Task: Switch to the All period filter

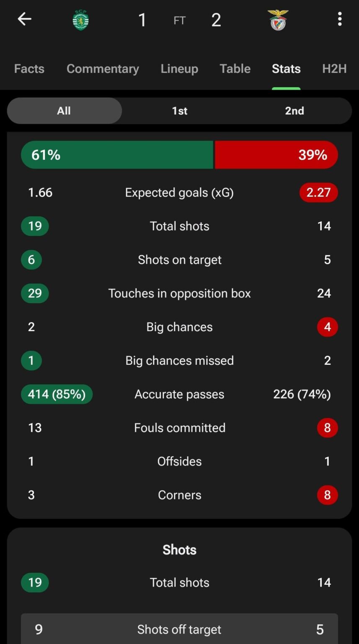Action: (x=64, y=111)
